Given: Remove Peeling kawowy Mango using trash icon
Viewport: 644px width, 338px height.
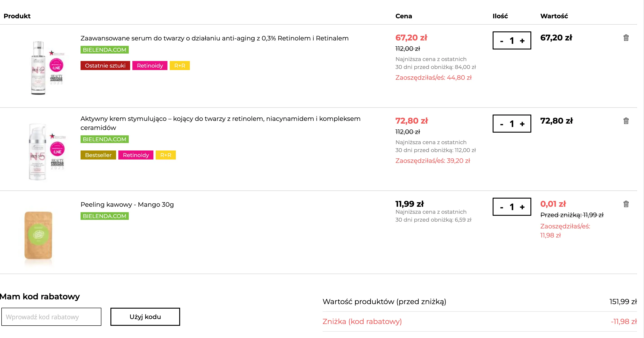Looking at the screenshot, I should (x=626, y=204).
